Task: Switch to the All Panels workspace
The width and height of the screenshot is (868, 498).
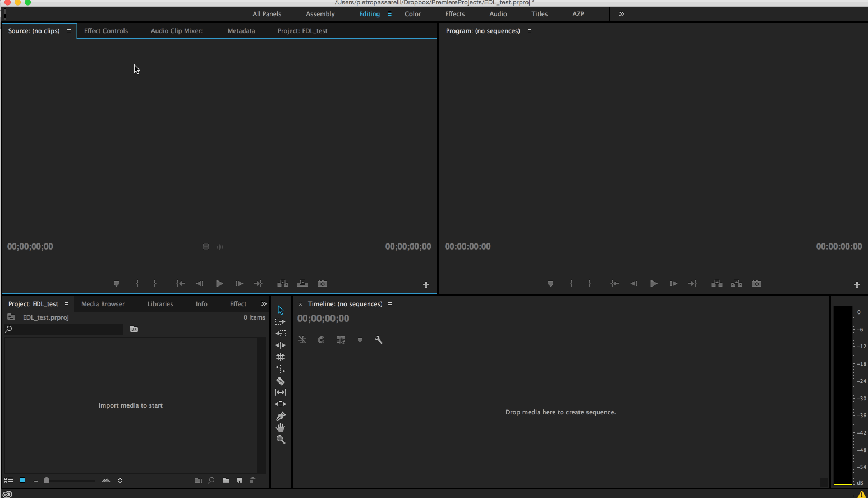Action: 267,14
